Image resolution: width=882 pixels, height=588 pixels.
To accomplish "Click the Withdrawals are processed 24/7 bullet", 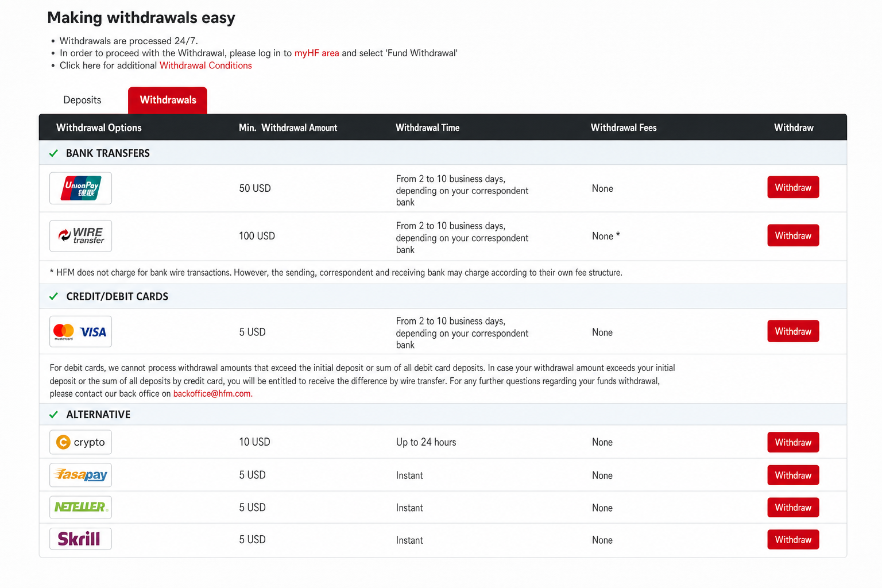I will 129,41.
